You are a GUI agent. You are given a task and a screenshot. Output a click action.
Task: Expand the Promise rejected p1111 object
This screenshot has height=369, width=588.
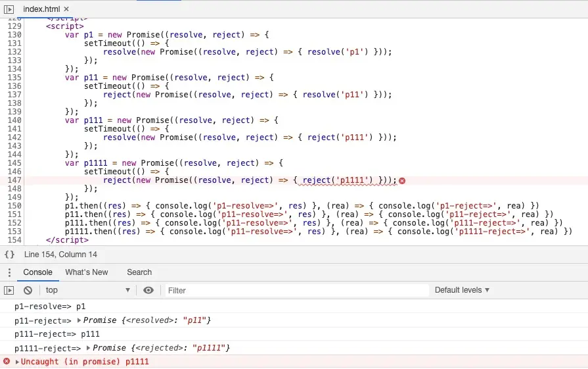(89, 348)
